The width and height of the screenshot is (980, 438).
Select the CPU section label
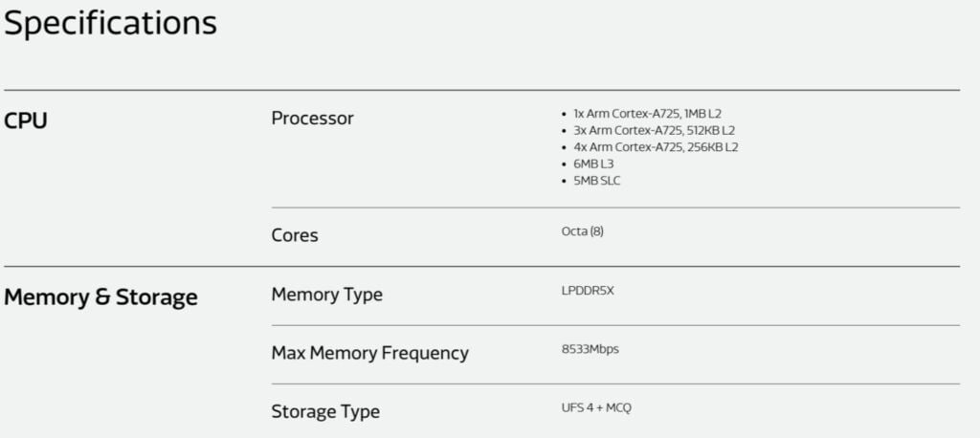(26, 121)
